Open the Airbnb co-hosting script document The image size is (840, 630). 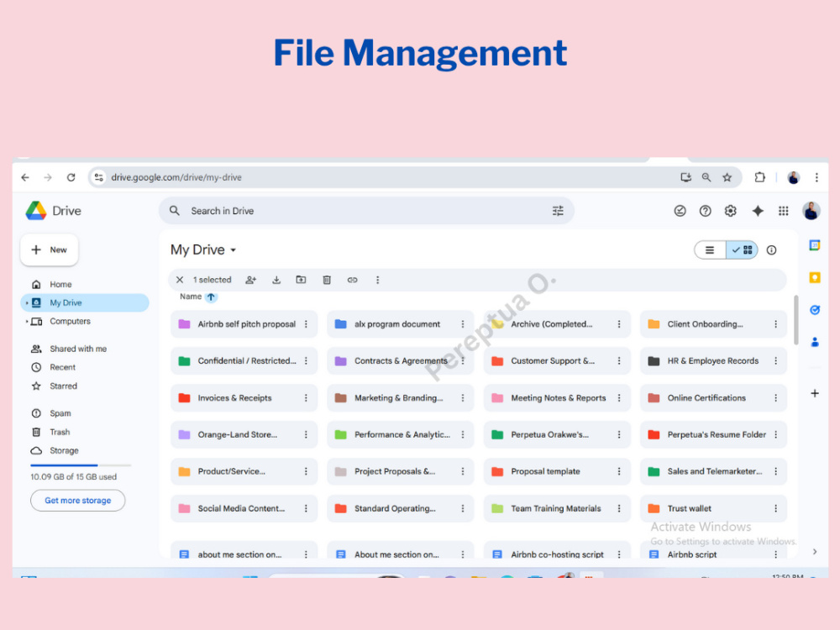557,551
